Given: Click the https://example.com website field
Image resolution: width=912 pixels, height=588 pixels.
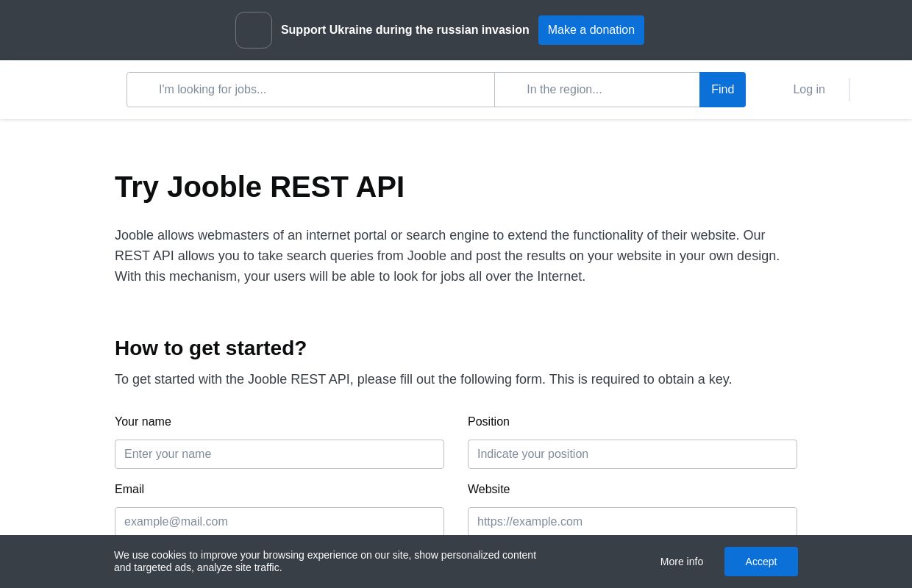Looking at the screenshot, I should (633, 521).
